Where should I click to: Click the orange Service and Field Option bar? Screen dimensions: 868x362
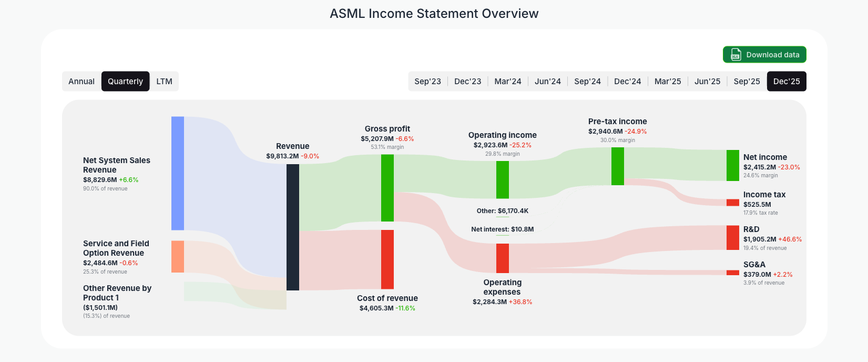pyautogui.click(x=178, y=257)
